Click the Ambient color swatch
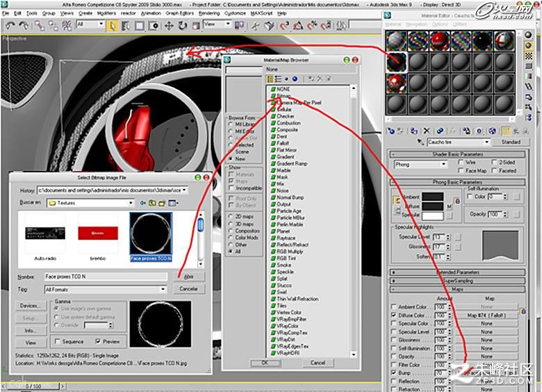 [432, 197]
